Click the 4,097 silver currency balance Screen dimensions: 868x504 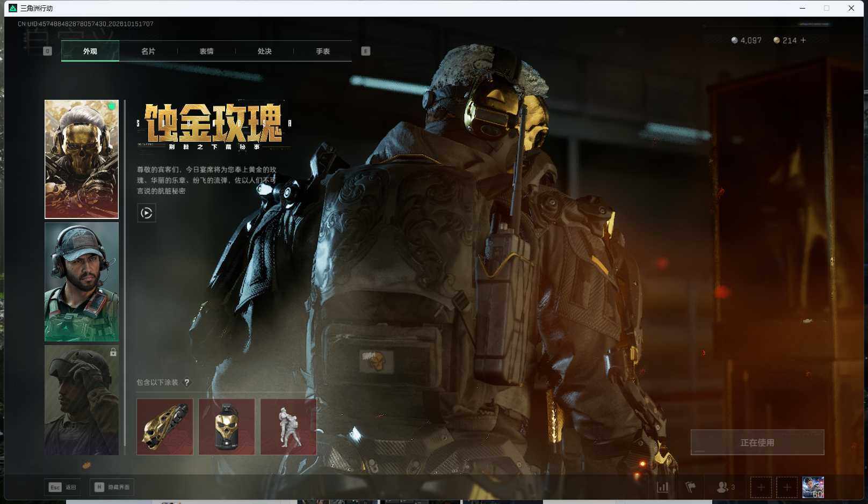click(747, 40)
